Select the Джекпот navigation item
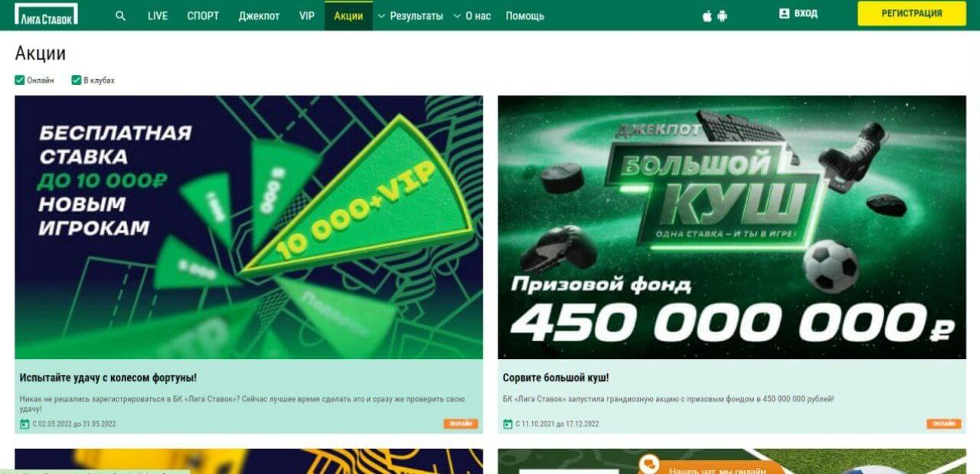980x474 pixels. 259,15
